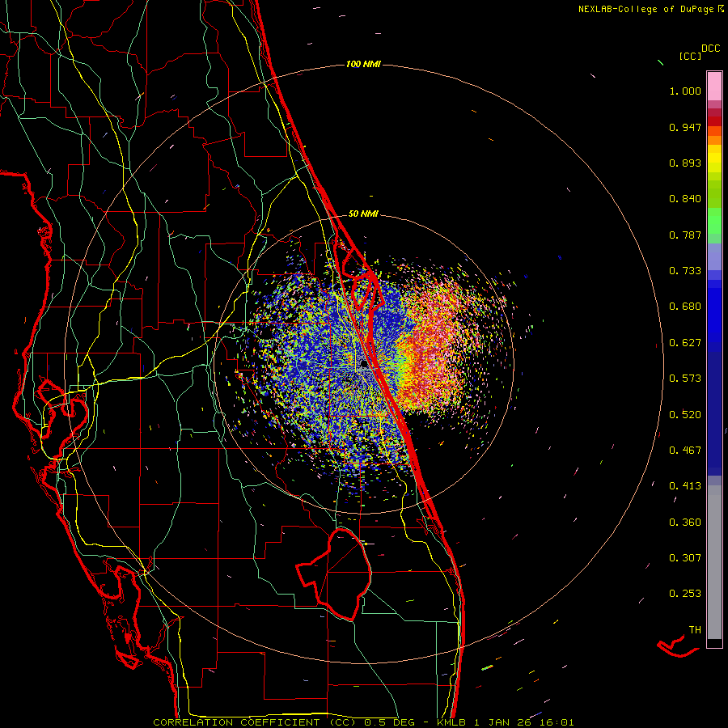728x728 pixels.
Task: Click the 0.360 color scale value
Action: [685, 523]
